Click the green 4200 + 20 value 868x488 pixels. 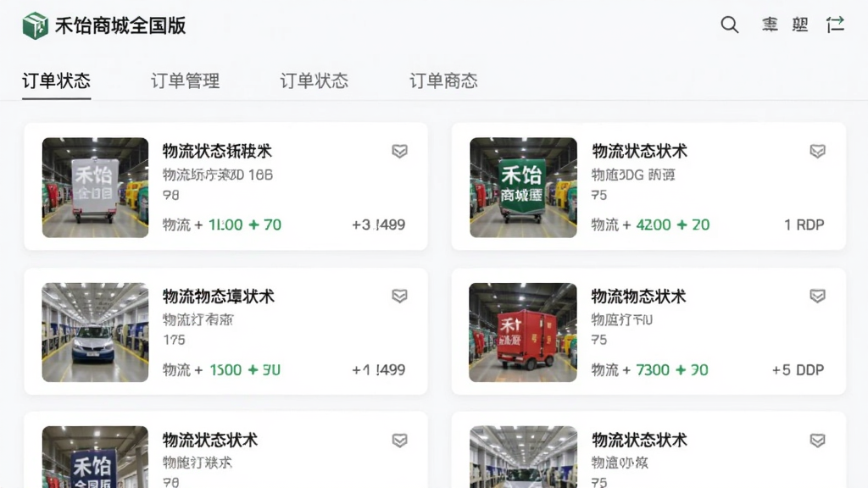click(672, 225)
